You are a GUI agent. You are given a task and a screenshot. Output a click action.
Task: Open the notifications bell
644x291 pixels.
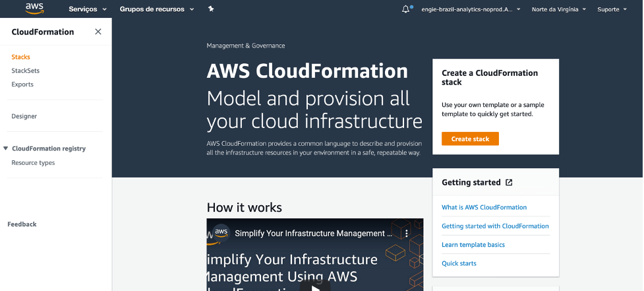click(406, 9)
